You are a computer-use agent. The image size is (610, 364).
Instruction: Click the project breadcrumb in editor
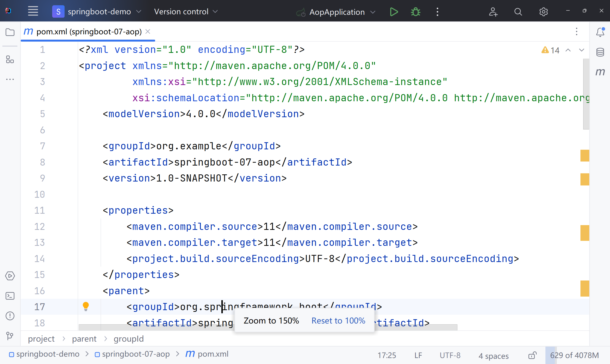(41, 339)
